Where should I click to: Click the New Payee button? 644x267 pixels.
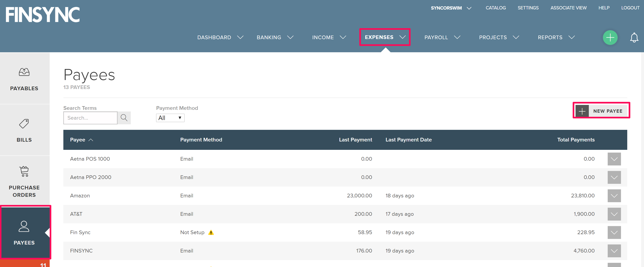click(602, 111)
